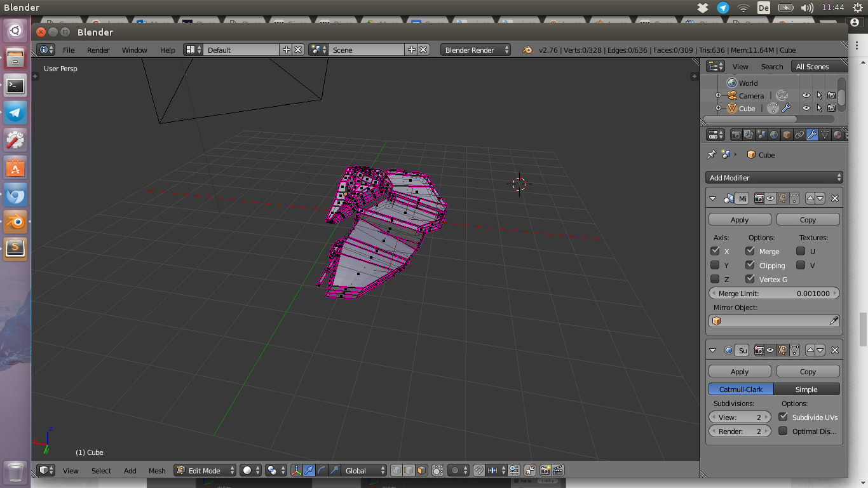Image resolution: width=868 pixels, height=488 pixels.
Task: Expand the Cube item in outliner
Action: tap(718, 109)
